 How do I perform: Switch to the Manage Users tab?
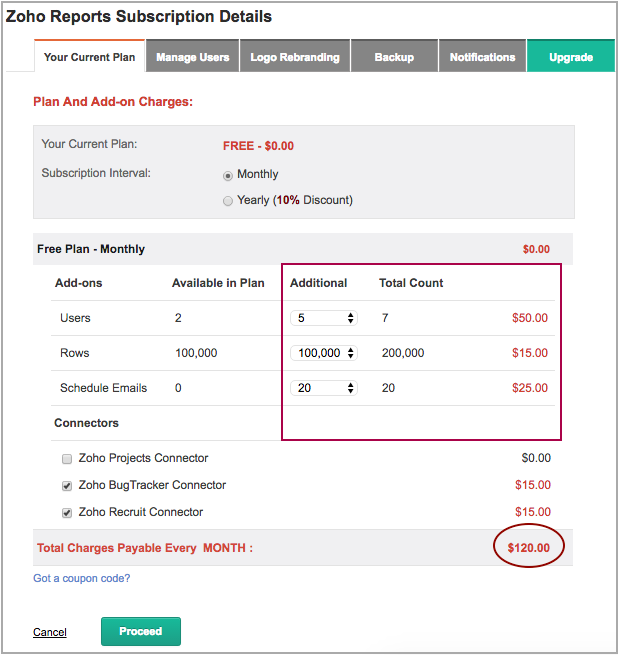[193, 57]
